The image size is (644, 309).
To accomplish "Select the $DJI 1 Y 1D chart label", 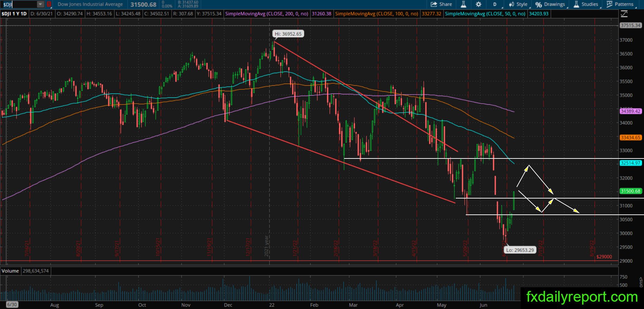I will [x=14, y=14].
